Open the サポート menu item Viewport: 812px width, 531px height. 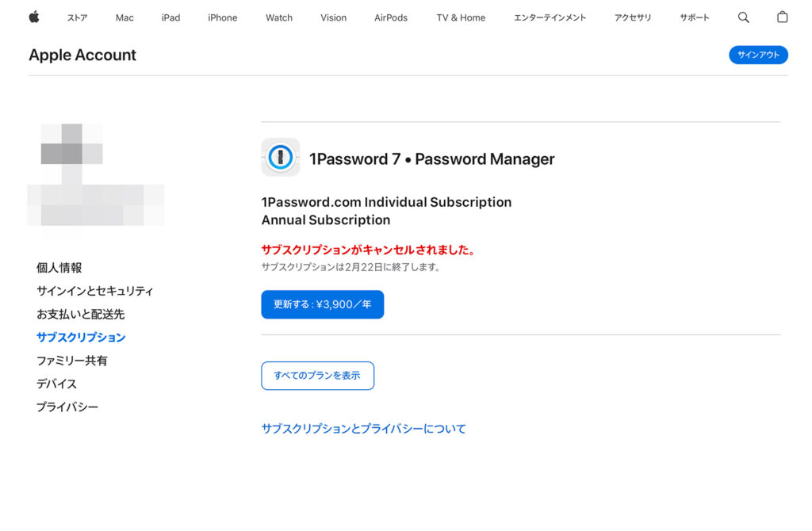694,17
